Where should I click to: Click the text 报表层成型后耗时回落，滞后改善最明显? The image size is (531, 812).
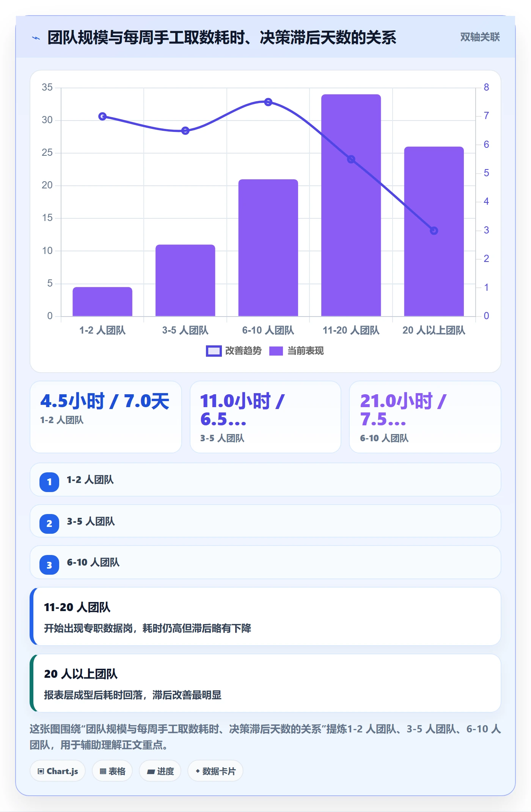coord(133,695)
